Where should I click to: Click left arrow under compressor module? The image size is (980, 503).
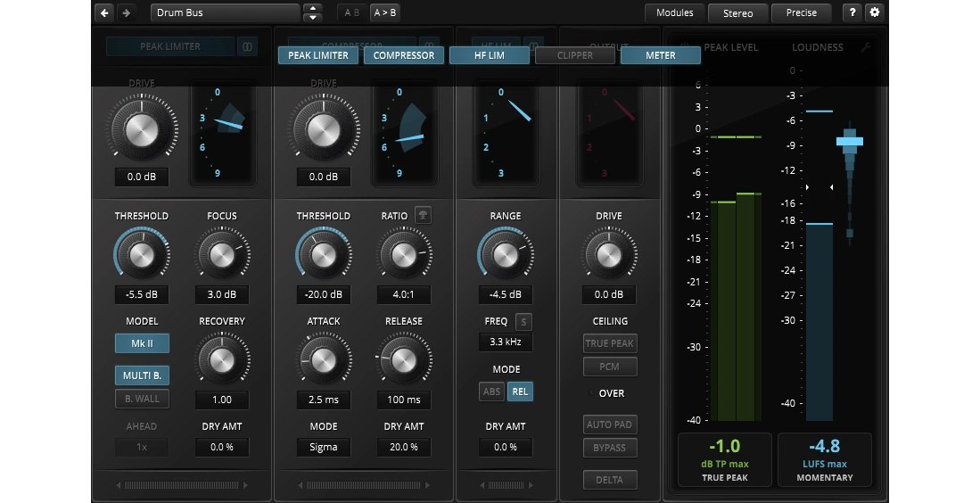pyautogui.click(x=301, y=485)
